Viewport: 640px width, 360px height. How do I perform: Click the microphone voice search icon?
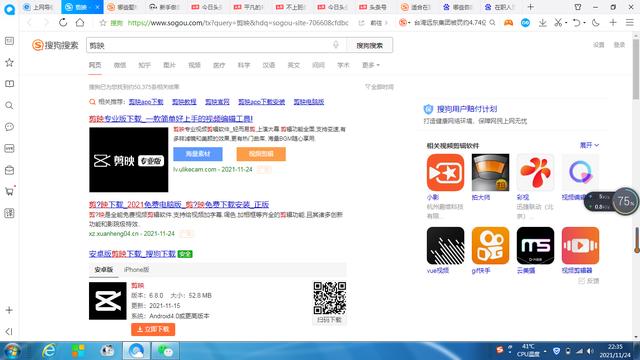[x=336, y=45]
